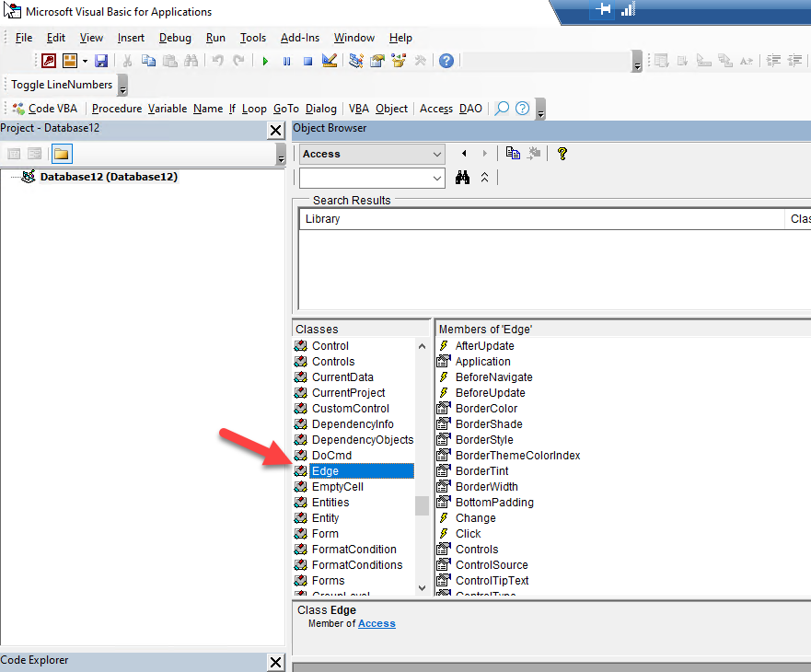Viewport: 811px width, 672px height.
Task: Click the Cut scissors icon
Action: tap(127, 61)
